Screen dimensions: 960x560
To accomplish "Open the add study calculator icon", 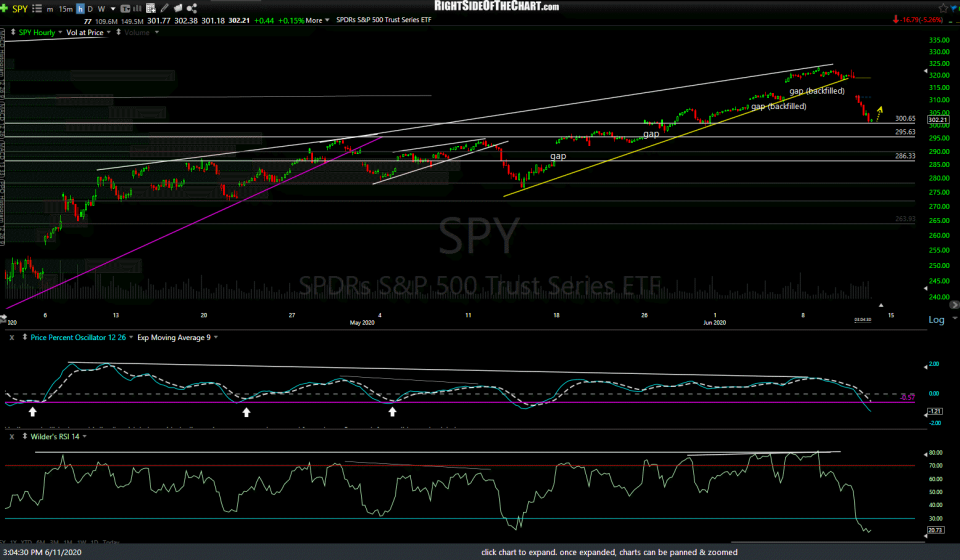I will click(x=151, y=8).
